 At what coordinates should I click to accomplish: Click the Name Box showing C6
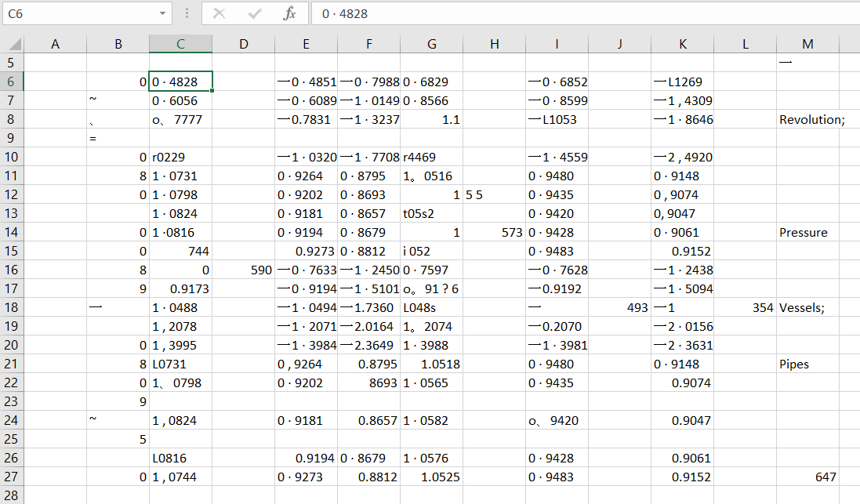point(78,13)
